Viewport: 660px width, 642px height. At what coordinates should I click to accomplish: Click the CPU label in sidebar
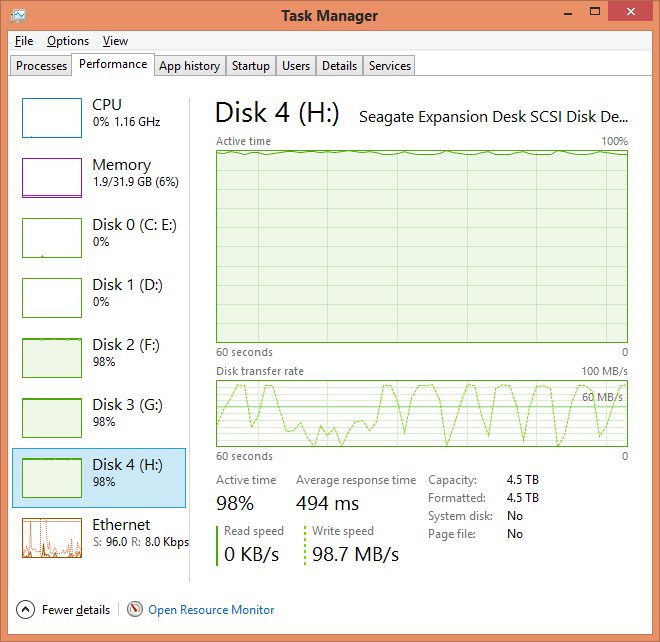click(107, 104)
